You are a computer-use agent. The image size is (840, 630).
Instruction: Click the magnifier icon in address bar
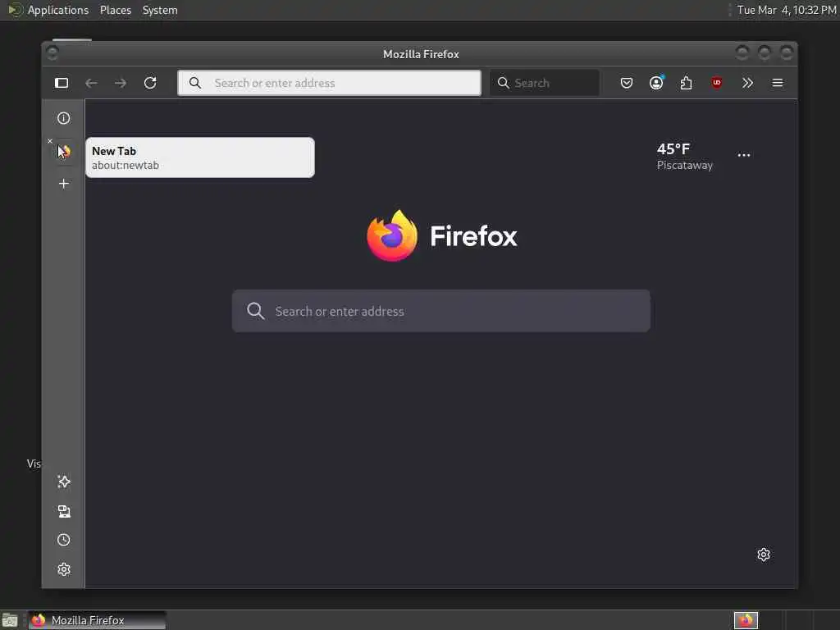click(195, 83)
